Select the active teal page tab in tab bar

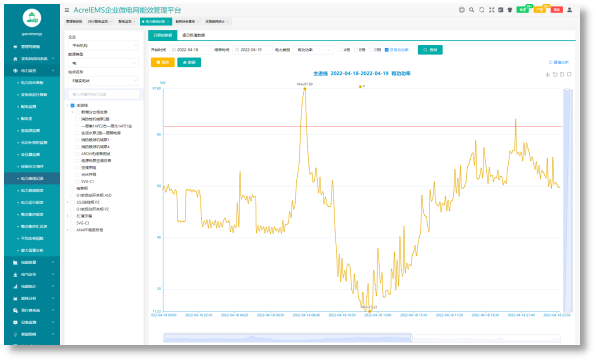(156, 22)
